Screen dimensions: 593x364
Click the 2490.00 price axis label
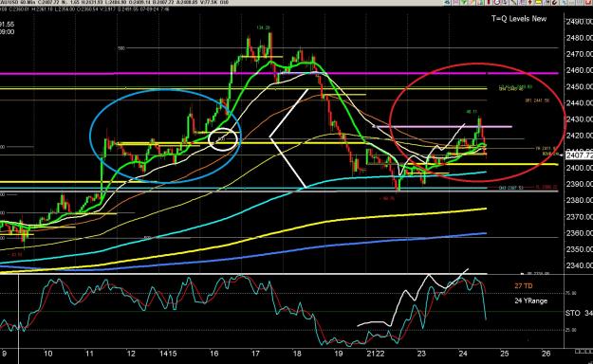pos(579,22)
